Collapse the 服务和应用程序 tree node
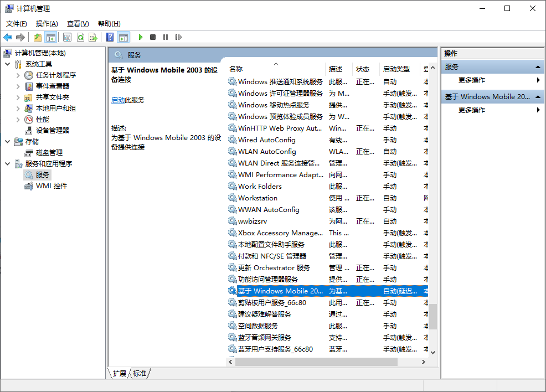 tap(8, 164)
